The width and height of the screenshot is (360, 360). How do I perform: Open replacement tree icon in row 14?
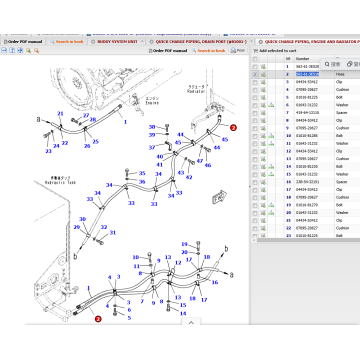tap(272, 166)
